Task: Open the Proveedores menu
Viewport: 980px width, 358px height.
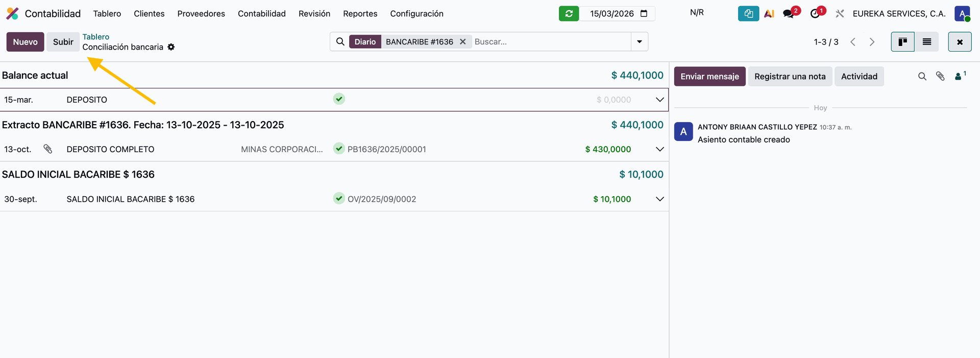Action: tap(201, 14)
